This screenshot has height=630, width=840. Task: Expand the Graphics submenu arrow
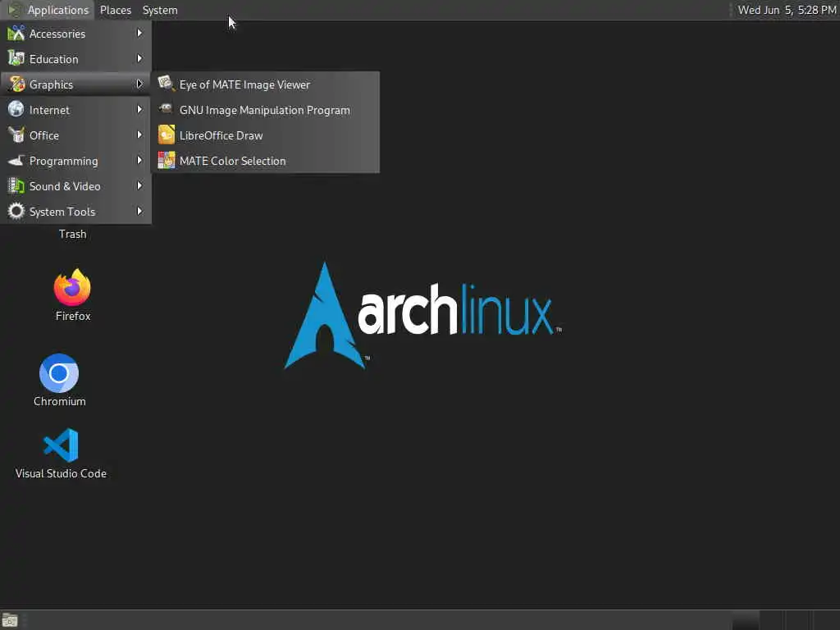139,84
